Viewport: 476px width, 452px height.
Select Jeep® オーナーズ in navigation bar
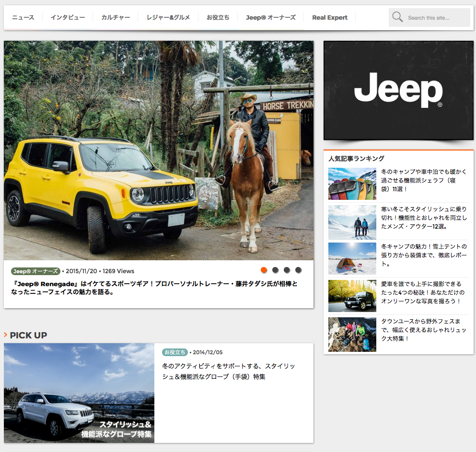click(271, 18)
